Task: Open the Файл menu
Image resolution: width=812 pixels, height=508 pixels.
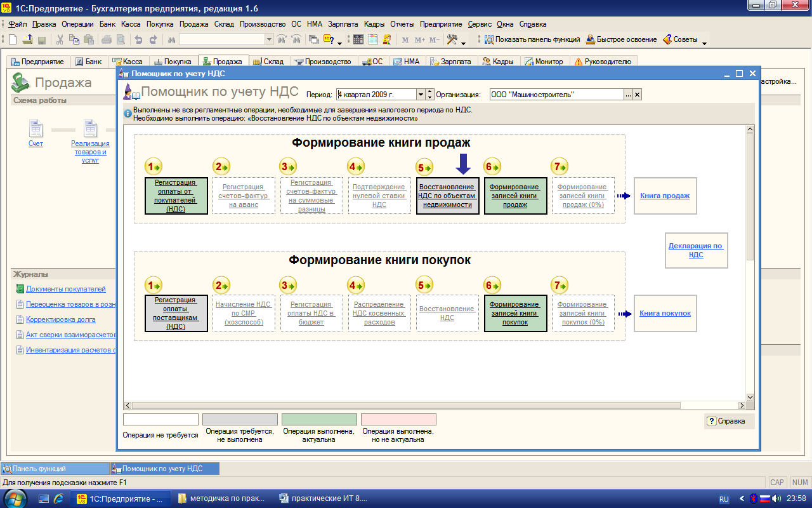Action: pos(18,24)
